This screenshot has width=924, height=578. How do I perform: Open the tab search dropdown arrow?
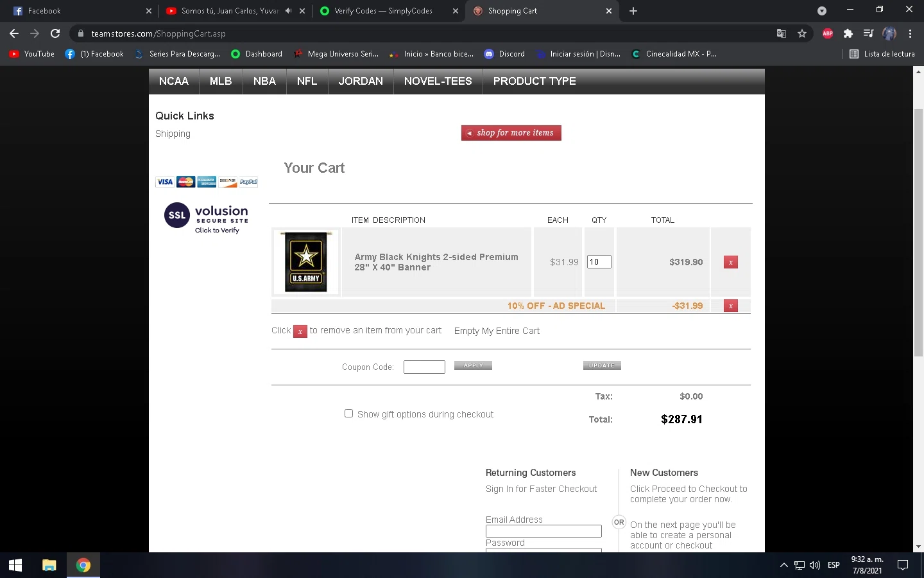pos(822,11)
